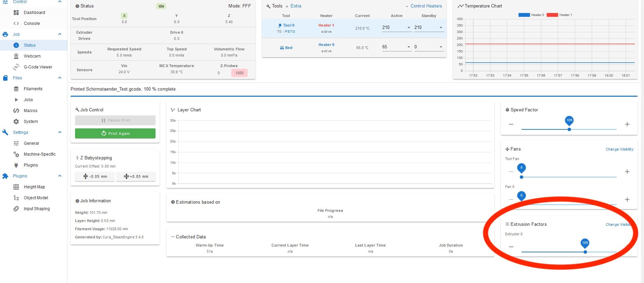This screenshot has height=283, width=644.
Task: Click the Plugins plug icon under Settings
Action: [16, 165]
